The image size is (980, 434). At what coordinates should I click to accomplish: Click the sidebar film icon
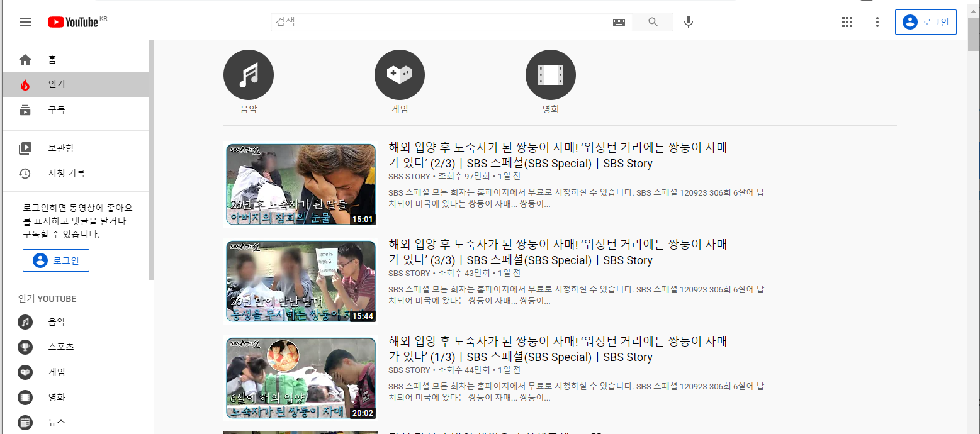(25, 398)
